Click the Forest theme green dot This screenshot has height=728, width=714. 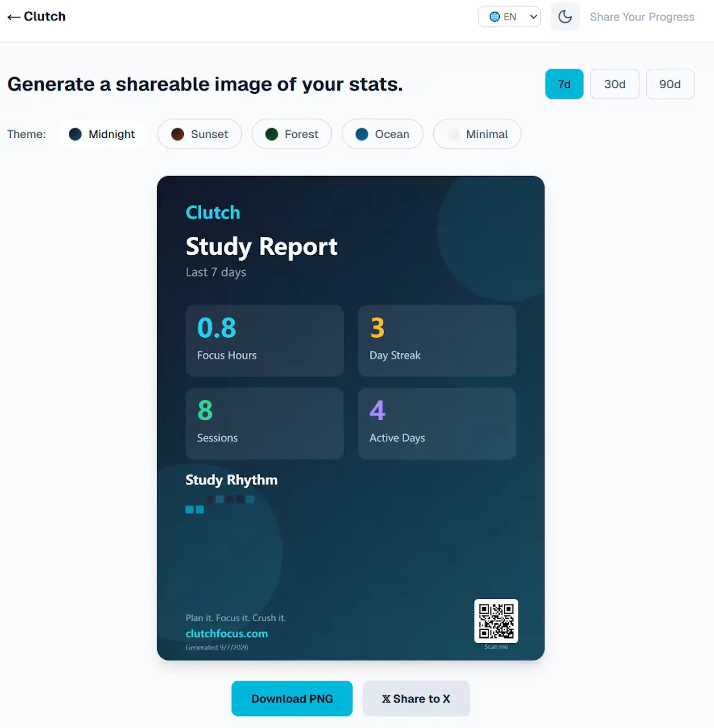(272, 134)
